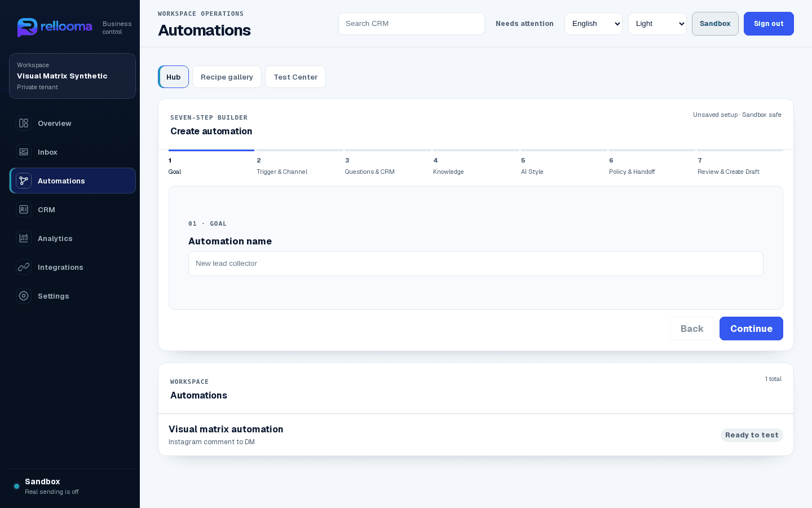The height and width of the screenshot is (508, 812).
Task: Open the Visual Matrix Synthetic workspace card
Action: coord(72,76)
